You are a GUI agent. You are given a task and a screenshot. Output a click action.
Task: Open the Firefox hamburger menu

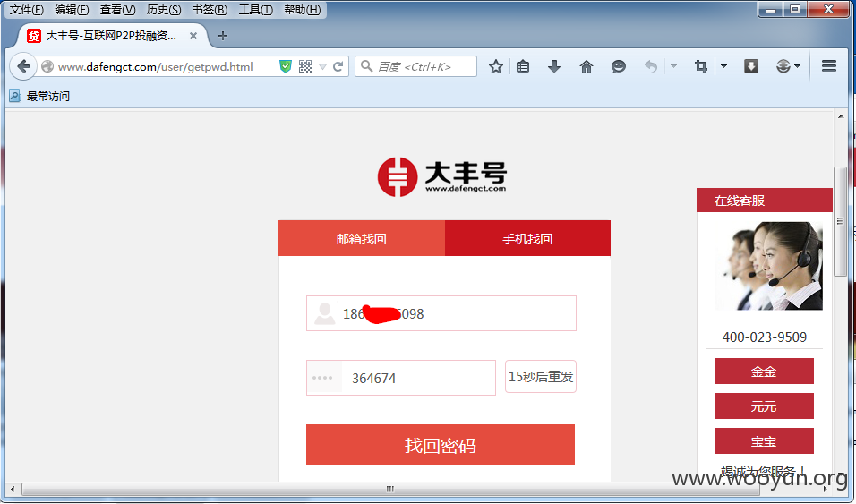tap(829, 66)
